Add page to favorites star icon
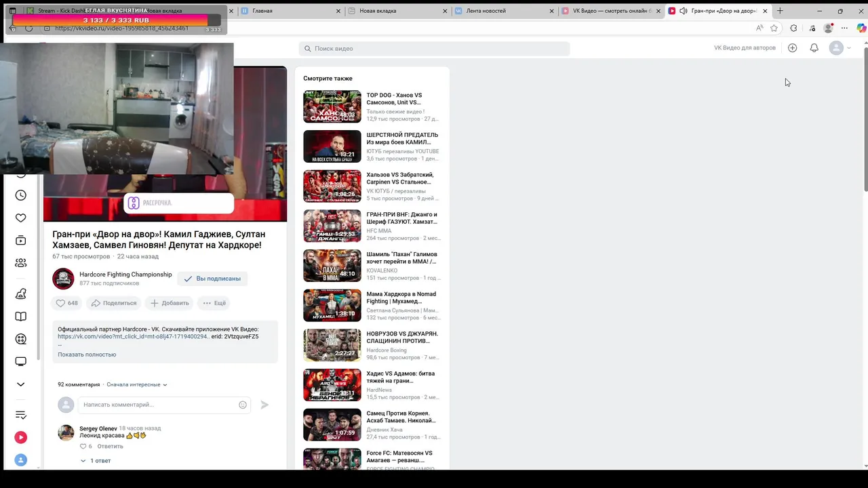The image size is (868, 488). point(774,28)
